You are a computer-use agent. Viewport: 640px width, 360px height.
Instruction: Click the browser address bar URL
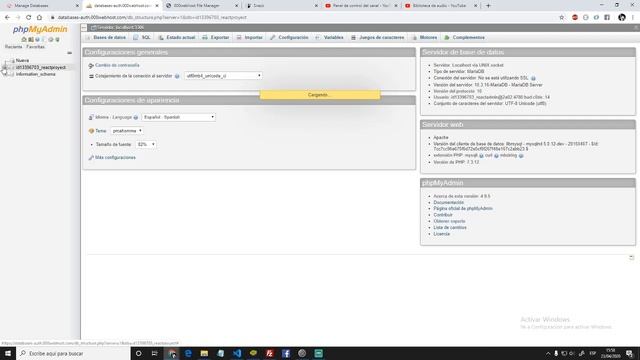click(x=152, y=18)
